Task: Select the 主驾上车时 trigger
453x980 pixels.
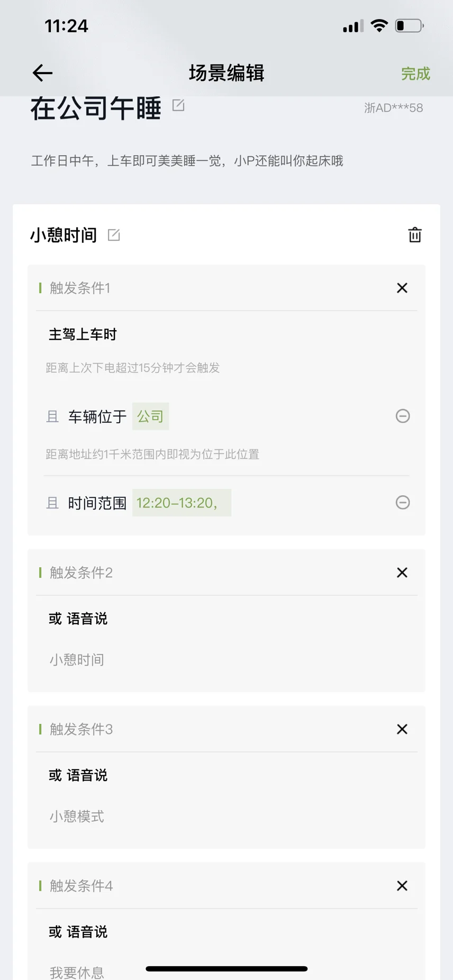Action: (83, 334)
